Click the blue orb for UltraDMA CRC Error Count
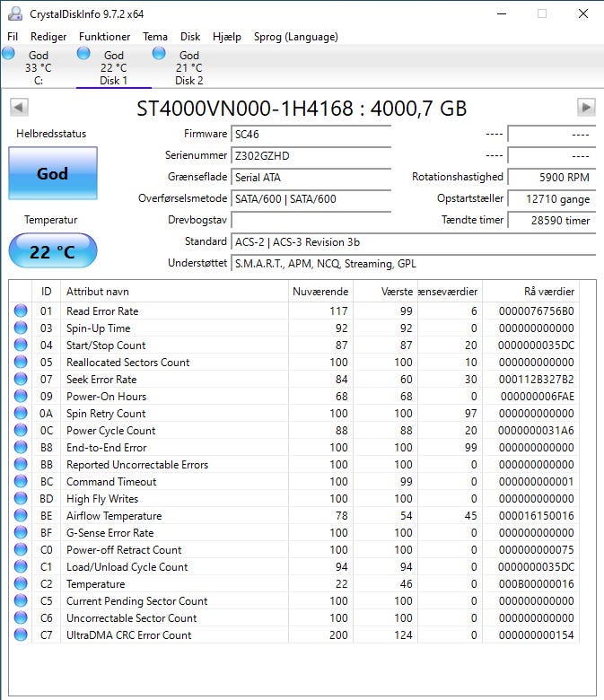Viewport: 604px width, 700px height. click(x=21, y=635)
